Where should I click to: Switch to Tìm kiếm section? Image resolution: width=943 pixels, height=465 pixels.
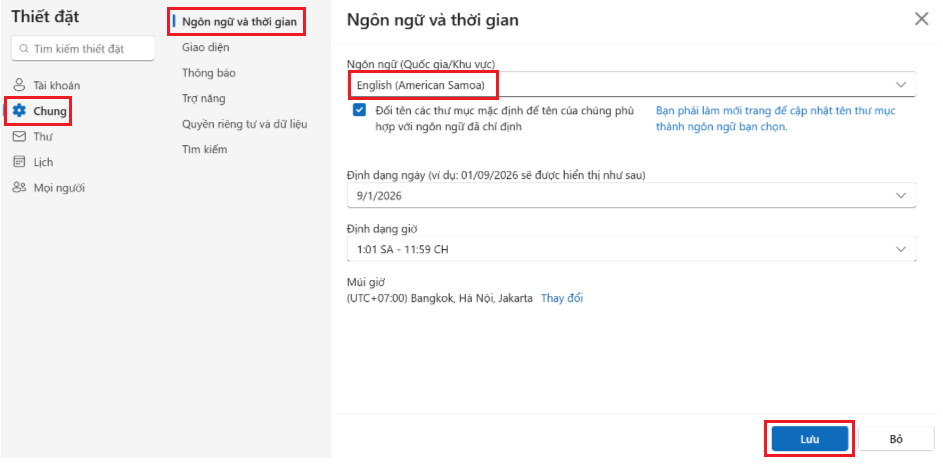pyautogui.click(x=204, y=149)
